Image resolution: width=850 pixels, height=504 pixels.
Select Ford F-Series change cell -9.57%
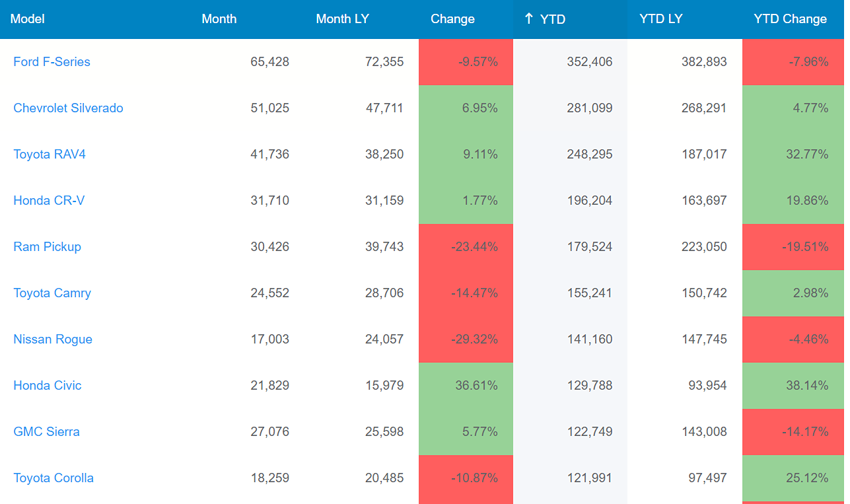(x=466, y=62)
